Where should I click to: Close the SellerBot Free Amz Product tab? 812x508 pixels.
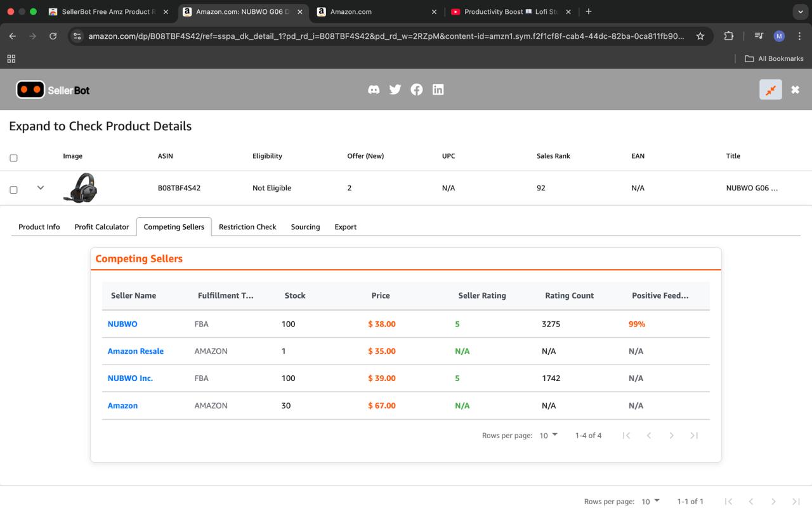pos(166,11)
